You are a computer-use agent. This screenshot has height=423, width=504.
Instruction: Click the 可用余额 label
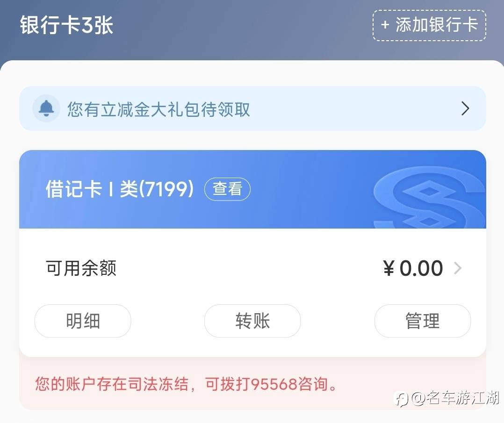[81, 268]
